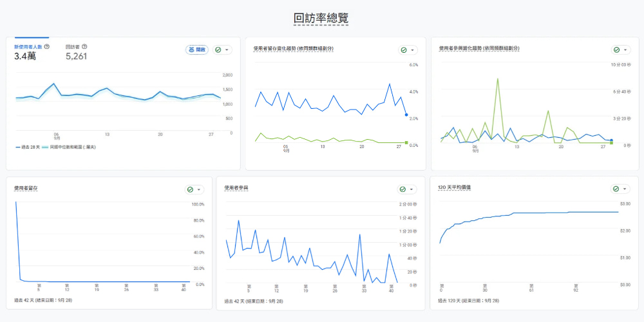
Task: Click the 100.0% axis label
Action: [x=198, y=204]
